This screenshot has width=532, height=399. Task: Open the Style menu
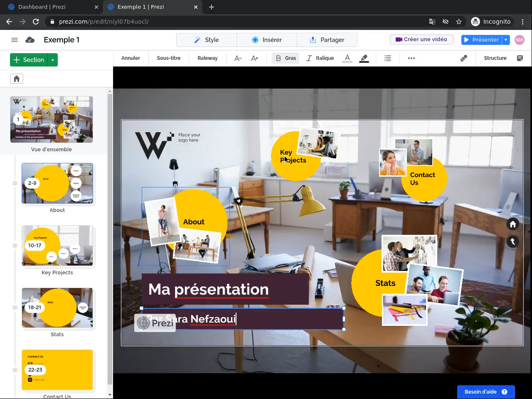tap(207, 40)
